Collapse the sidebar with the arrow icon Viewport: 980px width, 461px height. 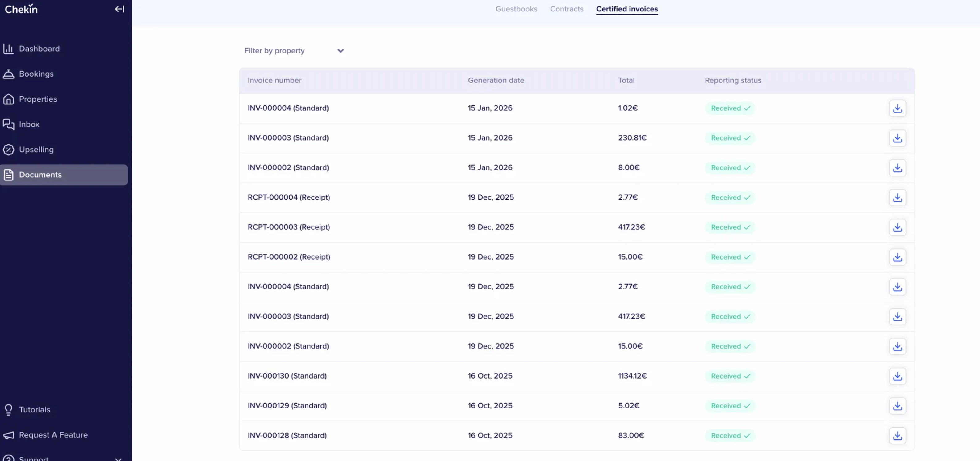pyautogui.click(x=119, y=9)
